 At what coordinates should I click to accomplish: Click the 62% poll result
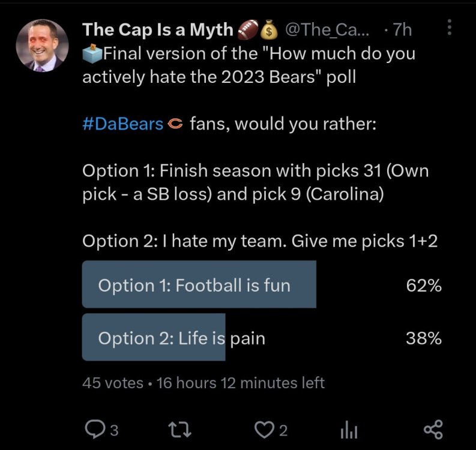pos(424,286)
